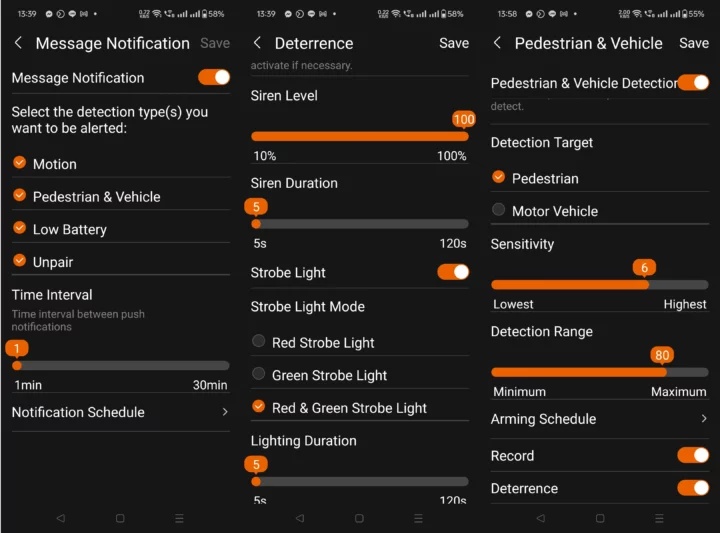
Task: Click the Siren Duration slider track
Action: pyautogui.click(x=360, y=224)
